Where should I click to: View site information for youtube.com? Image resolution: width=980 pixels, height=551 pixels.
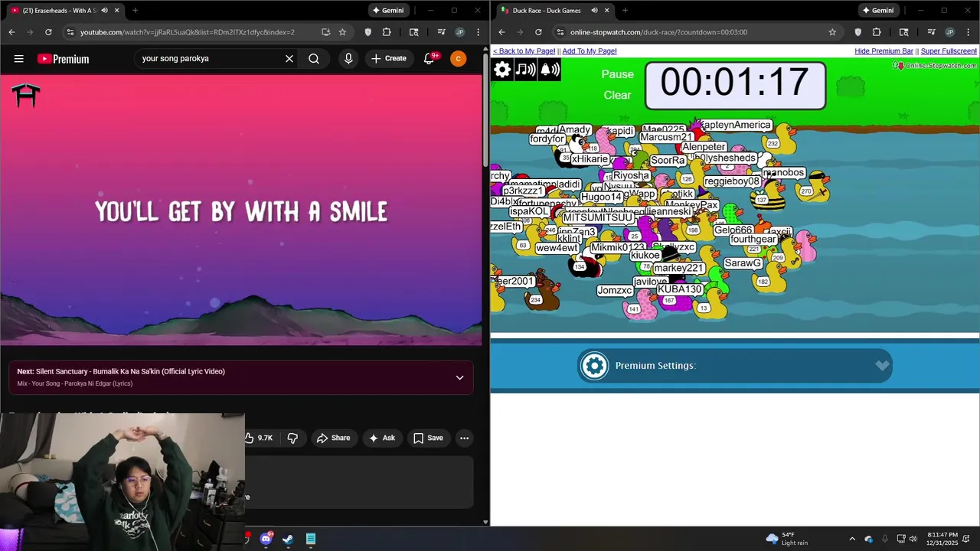click(x=70, y=32)
